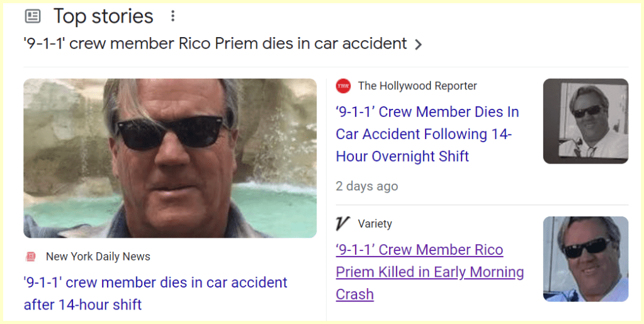This screenshot has width=644, height=324.
Task: Click the Variety logo icon
Action: click(342, 223)
